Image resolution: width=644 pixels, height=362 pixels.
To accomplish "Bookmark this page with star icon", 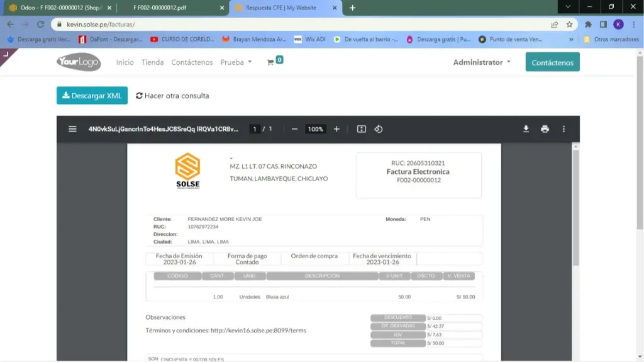I will [569, 25].
